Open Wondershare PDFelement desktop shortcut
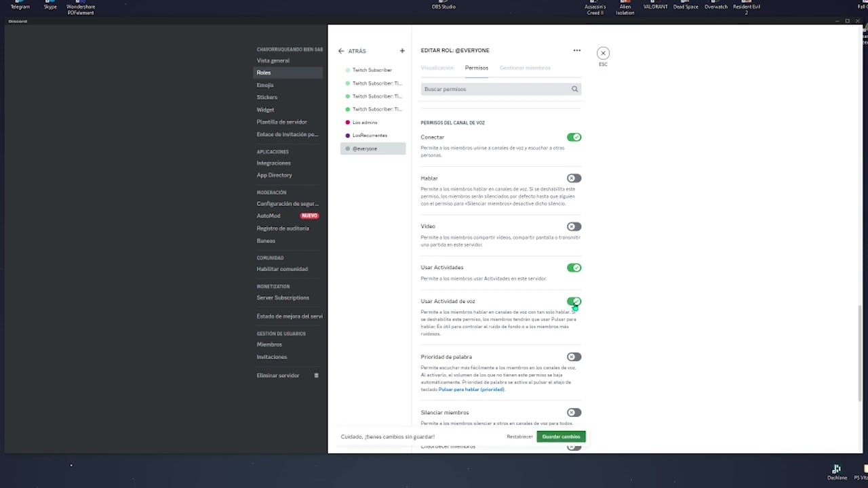The image size is (868, 488). [81, 7]
